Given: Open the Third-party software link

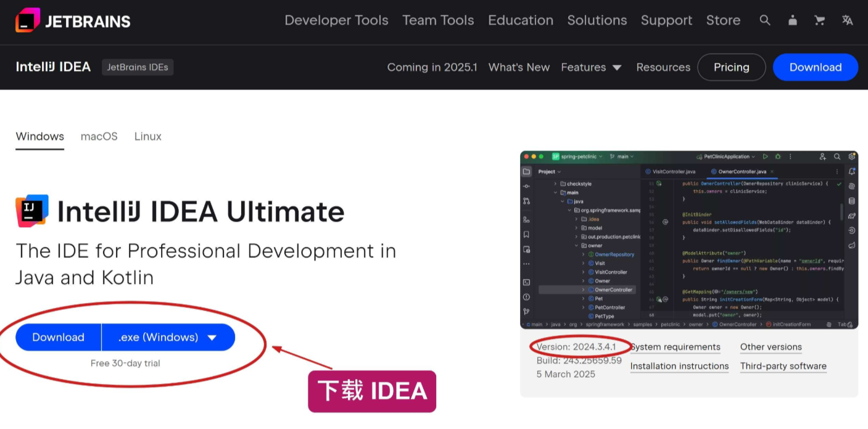Looking at the screenshot, I should [x=783, y=366].
